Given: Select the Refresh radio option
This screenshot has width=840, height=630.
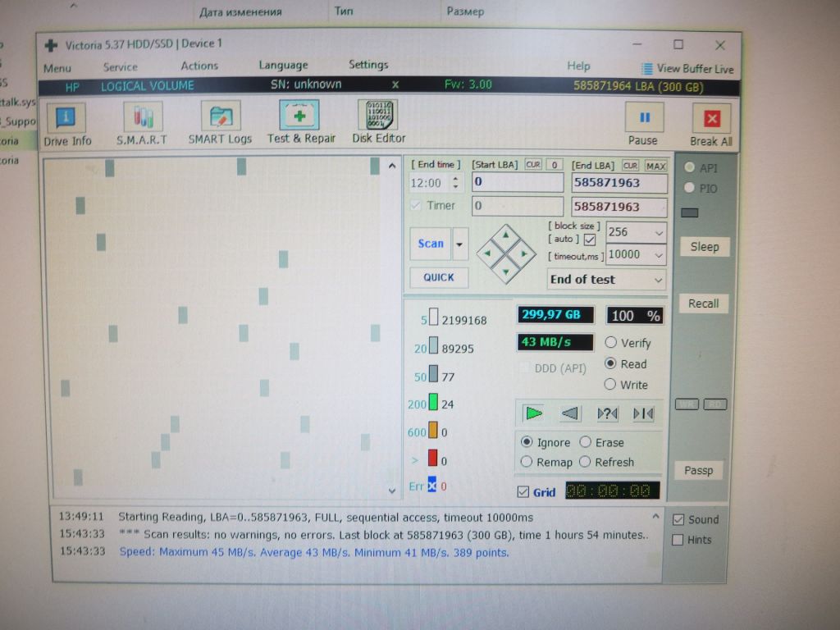Looking at the screenshot, I should coord(584,461).
